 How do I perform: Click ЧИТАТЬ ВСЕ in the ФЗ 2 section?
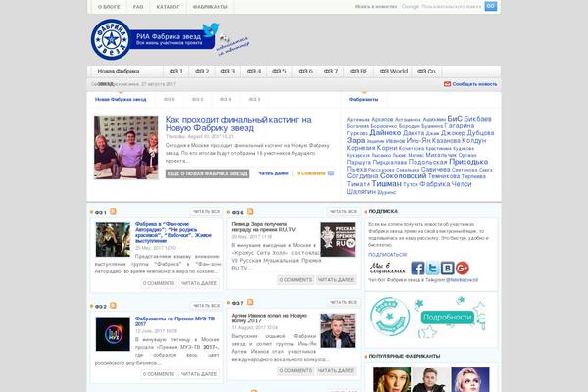tap(206, 306)
